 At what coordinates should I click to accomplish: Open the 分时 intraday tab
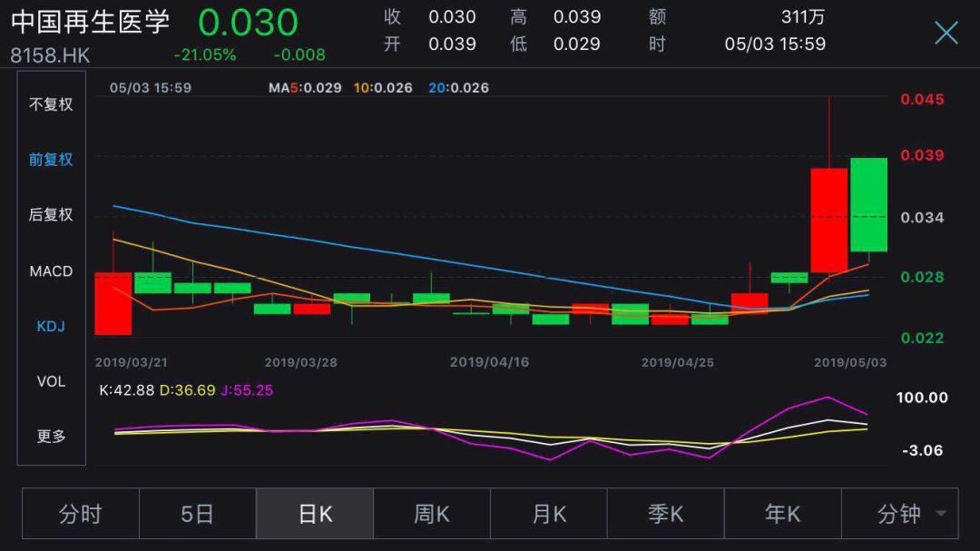(x=81, y=514)
